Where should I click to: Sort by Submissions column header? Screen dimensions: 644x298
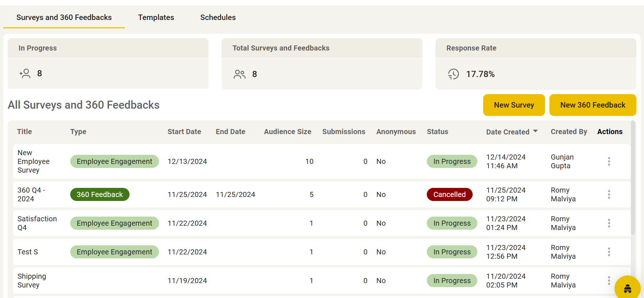tap(343, 132)
